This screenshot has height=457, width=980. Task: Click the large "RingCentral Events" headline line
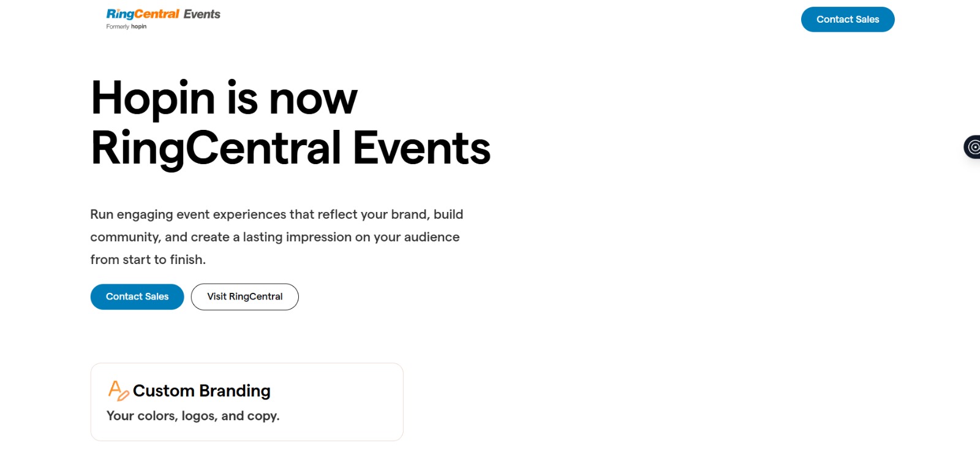pyautogui.click(x=290, y=148)
